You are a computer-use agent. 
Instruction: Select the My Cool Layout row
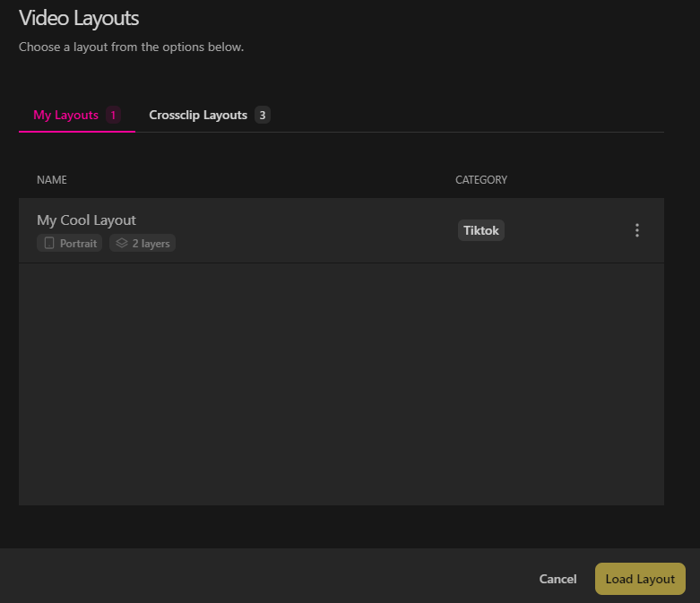[341, 231]
